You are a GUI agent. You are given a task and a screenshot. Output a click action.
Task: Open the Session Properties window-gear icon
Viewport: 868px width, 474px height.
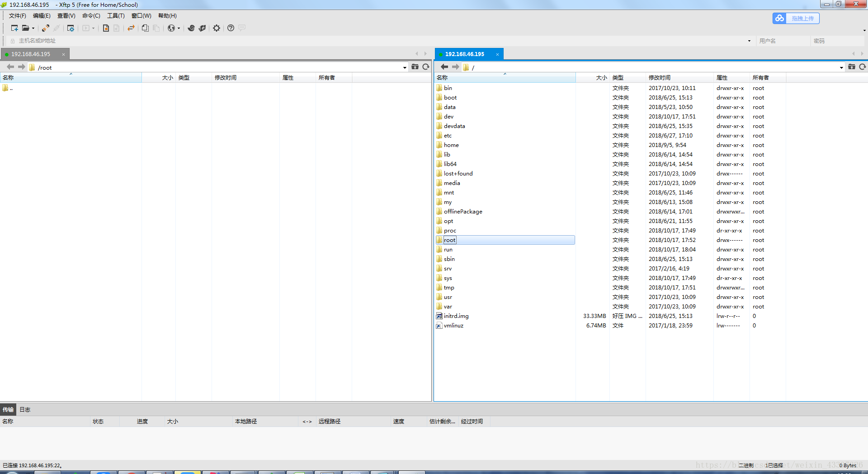click(71, 28)
